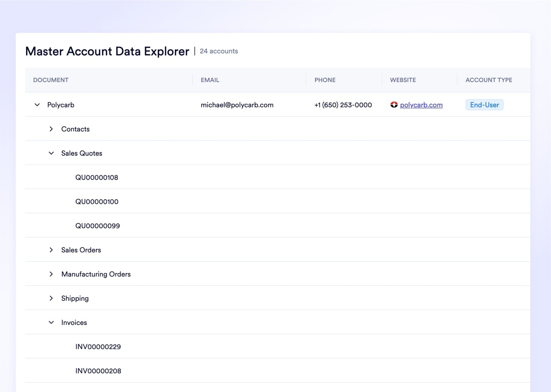
Task: Click the 24 accounts count label
Action: 219,51
